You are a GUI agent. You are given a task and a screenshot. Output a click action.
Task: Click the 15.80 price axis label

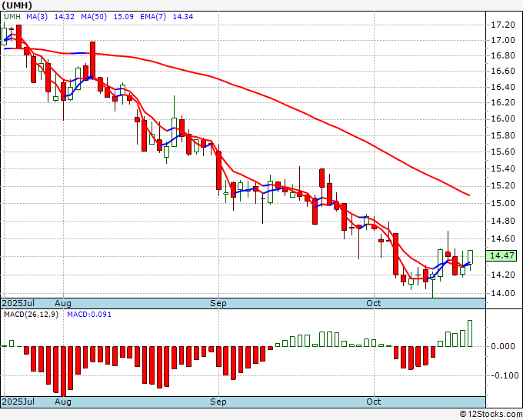[503, 136]
